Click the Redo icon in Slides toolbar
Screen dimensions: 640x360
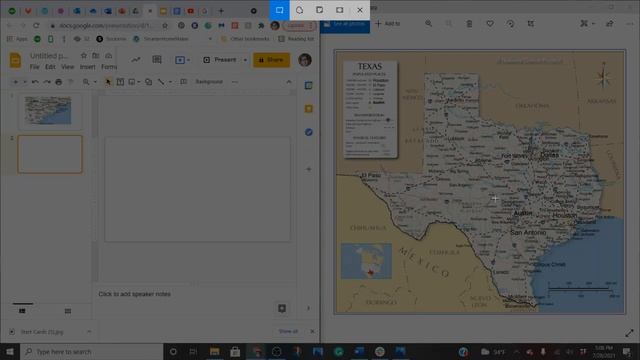[x=47, y=82]
